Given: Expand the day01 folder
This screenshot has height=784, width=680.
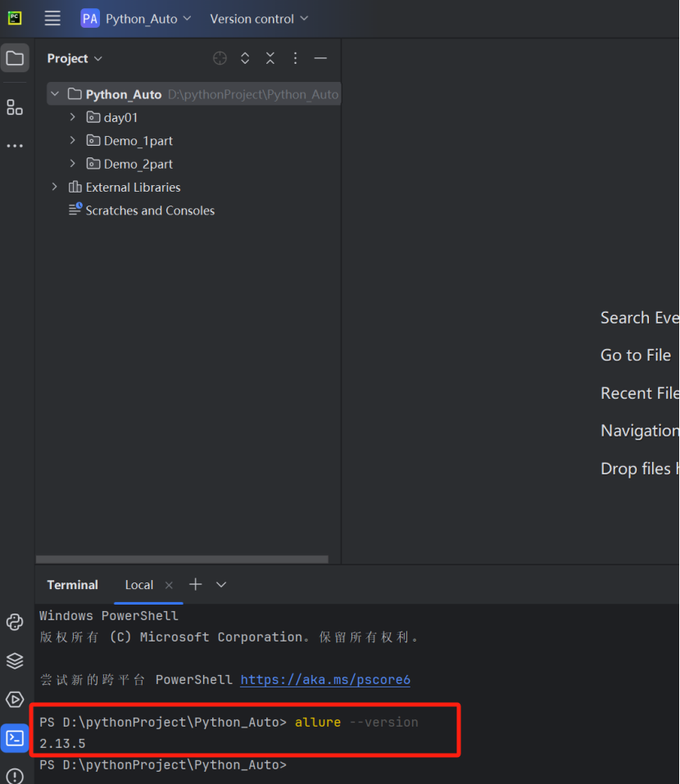Looking at the screenshot, I should point(73,117).
